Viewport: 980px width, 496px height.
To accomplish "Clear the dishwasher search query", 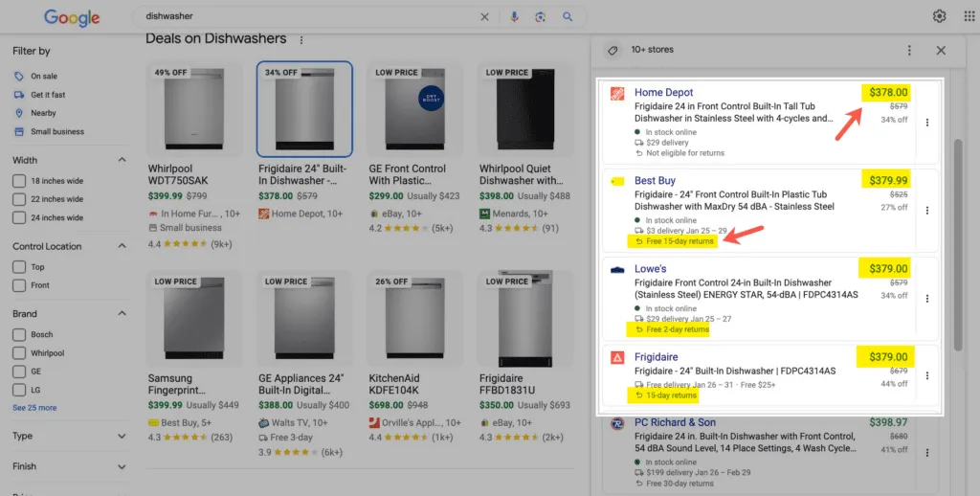I will click(484, 17).
